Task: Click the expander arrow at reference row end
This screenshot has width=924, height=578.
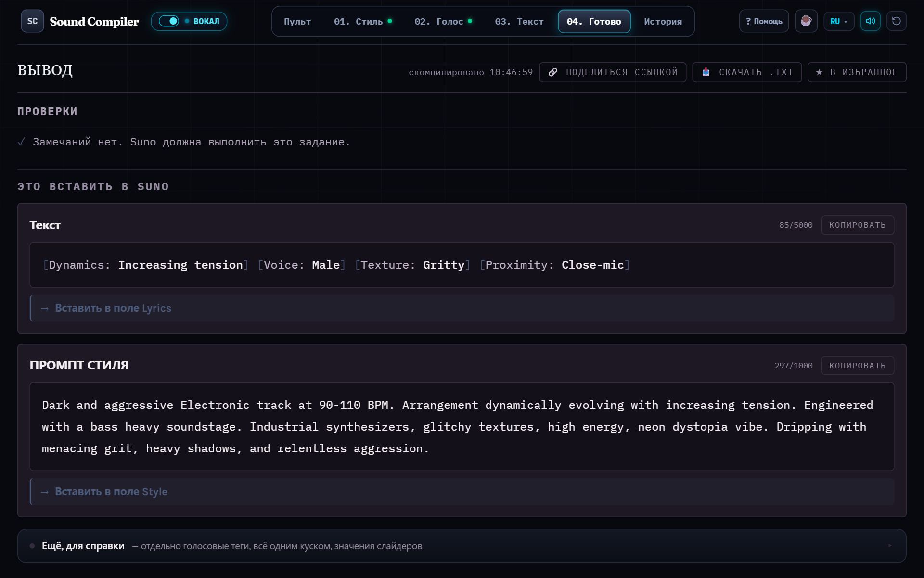Action: tap(890, 546)
